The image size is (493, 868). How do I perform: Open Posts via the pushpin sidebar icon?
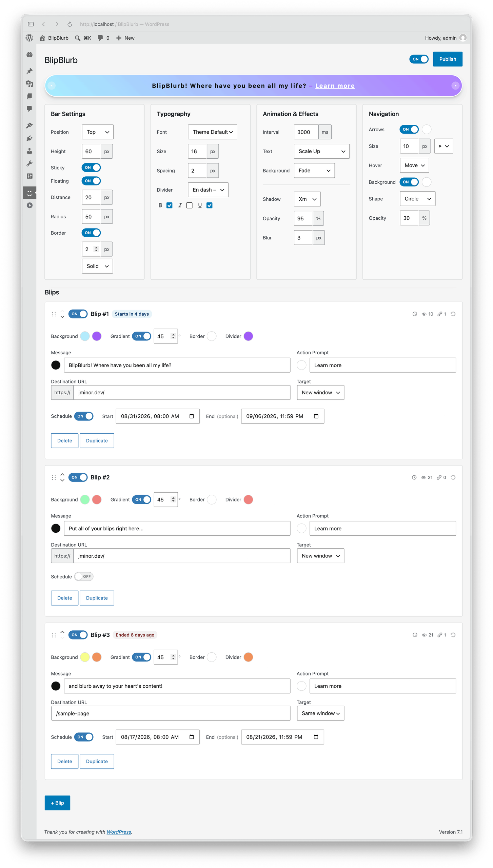29,71
